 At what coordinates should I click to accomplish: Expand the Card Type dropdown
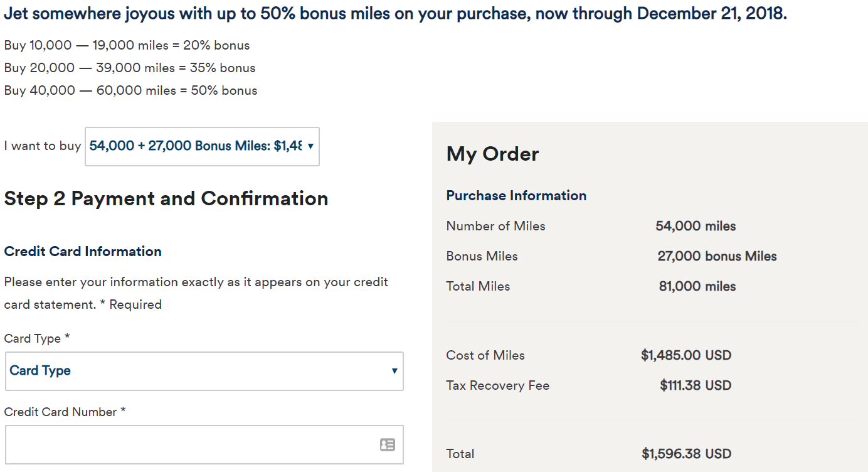click(x=204, y=371)
